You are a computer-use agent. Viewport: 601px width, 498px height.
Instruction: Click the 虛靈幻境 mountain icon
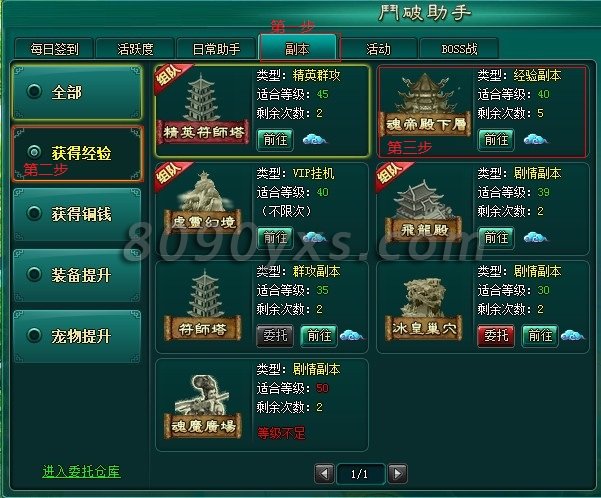tap(203, 202)
